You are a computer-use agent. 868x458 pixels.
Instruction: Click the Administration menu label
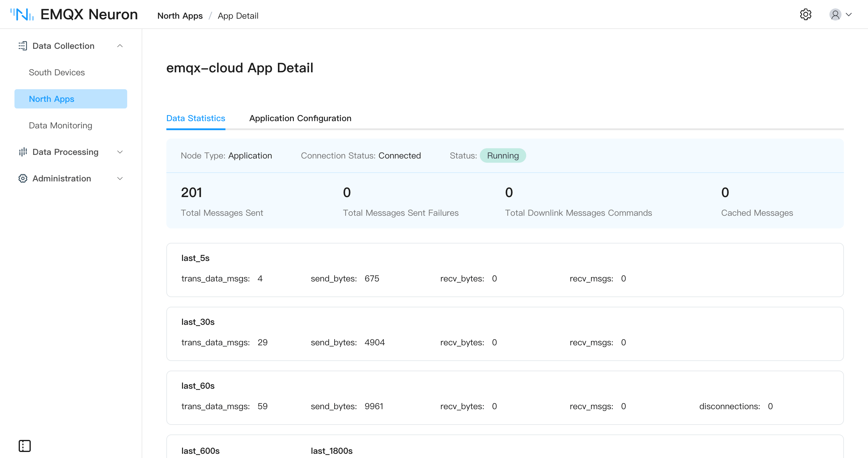coord(62,178)
